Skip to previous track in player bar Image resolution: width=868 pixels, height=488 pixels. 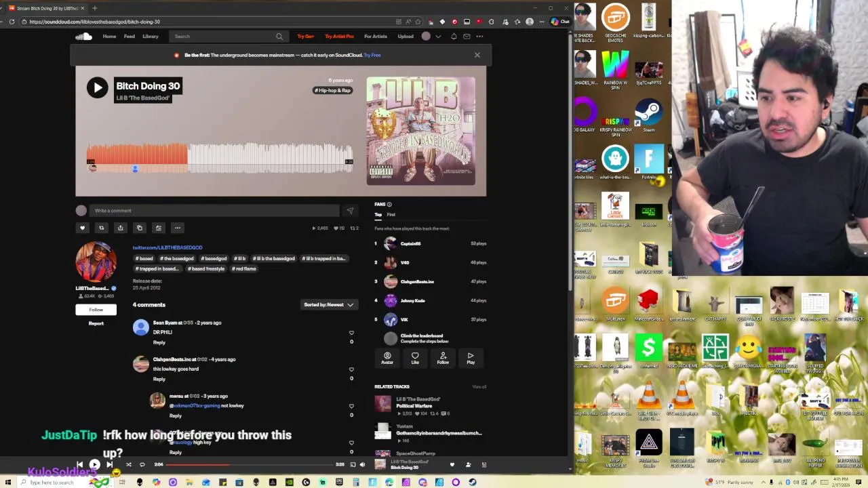coord(79,465)
